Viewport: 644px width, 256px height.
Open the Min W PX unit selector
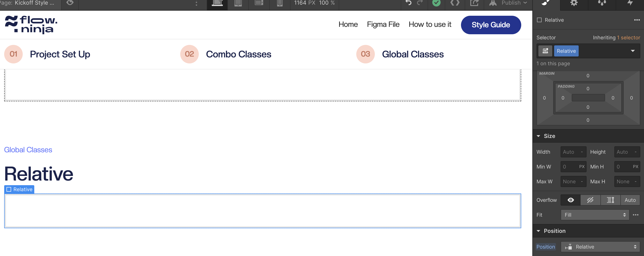[x=582, y=167]
